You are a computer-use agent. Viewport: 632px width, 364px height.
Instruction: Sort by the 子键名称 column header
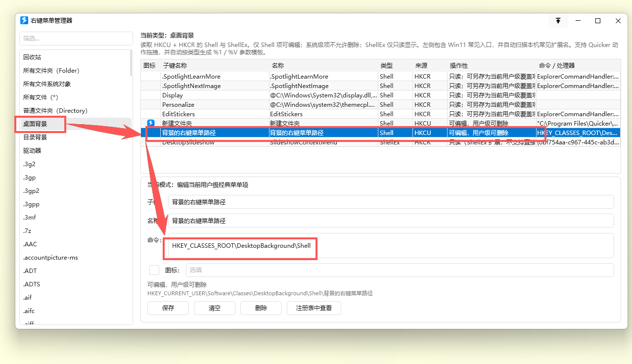(175, 66)
